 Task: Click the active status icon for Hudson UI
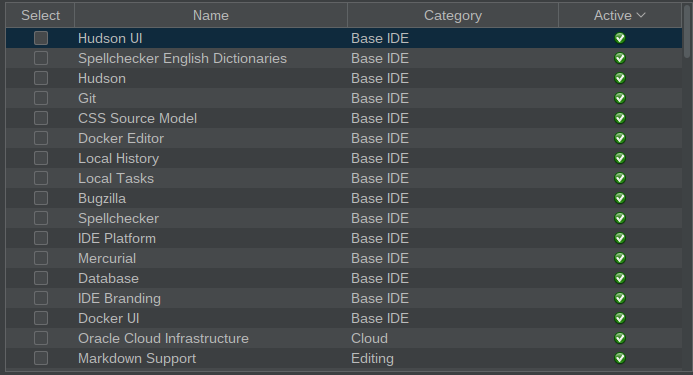[620, 38]
